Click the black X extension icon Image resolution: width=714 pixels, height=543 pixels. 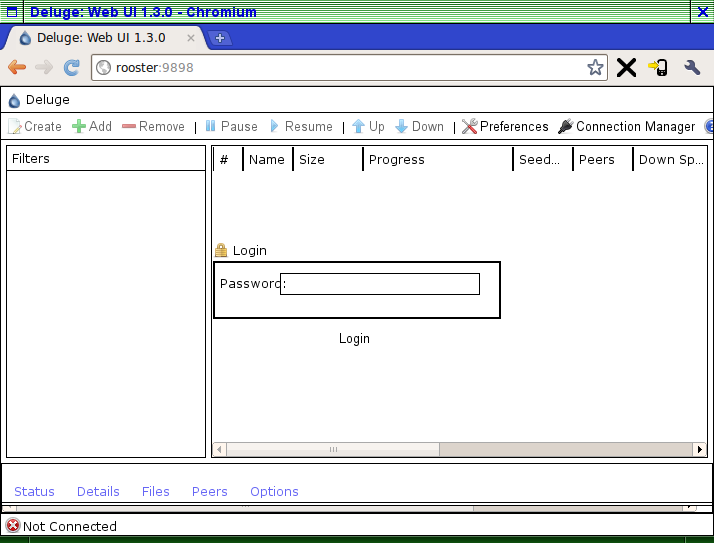627,68
